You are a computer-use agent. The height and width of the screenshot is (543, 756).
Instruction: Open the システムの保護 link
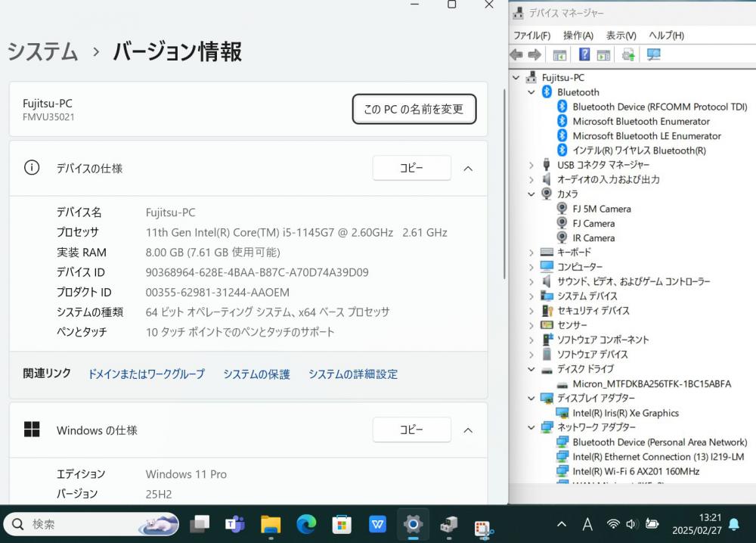[x=256, y=374]
